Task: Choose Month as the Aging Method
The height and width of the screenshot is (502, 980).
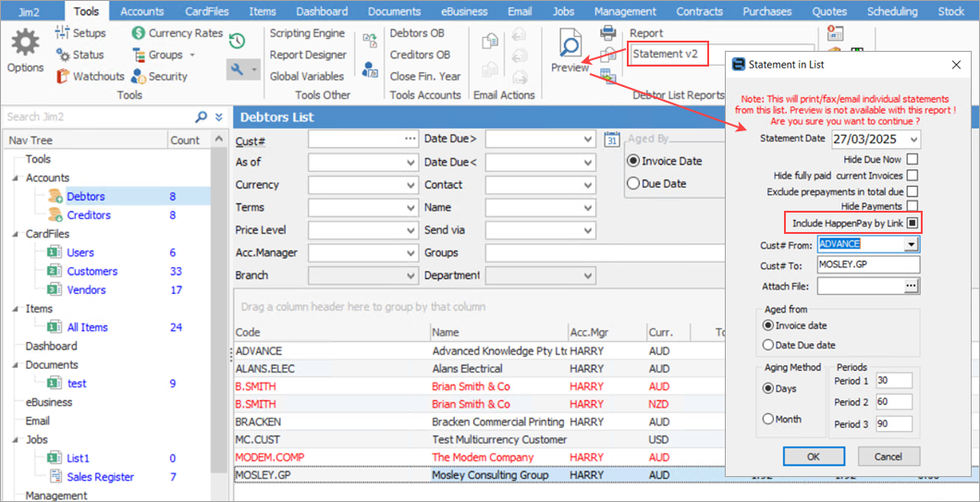Action: (768, 420)
